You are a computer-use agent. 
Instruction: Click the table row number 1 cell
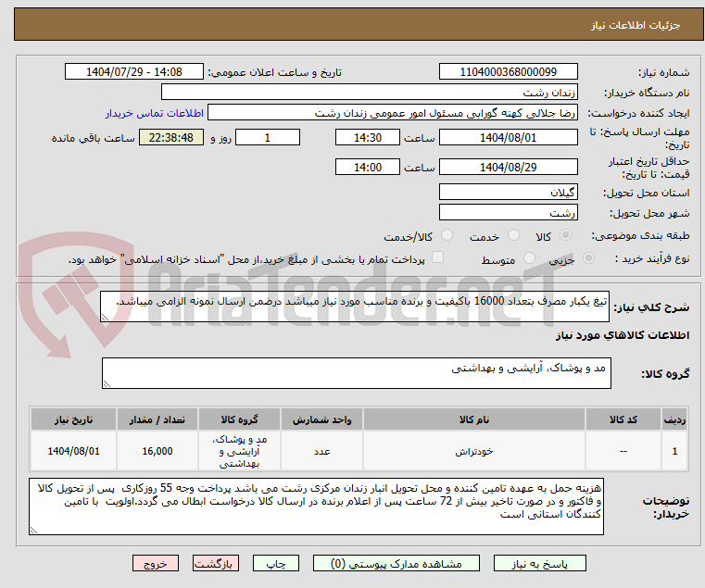pyautogui.click(x=674, y=451)
